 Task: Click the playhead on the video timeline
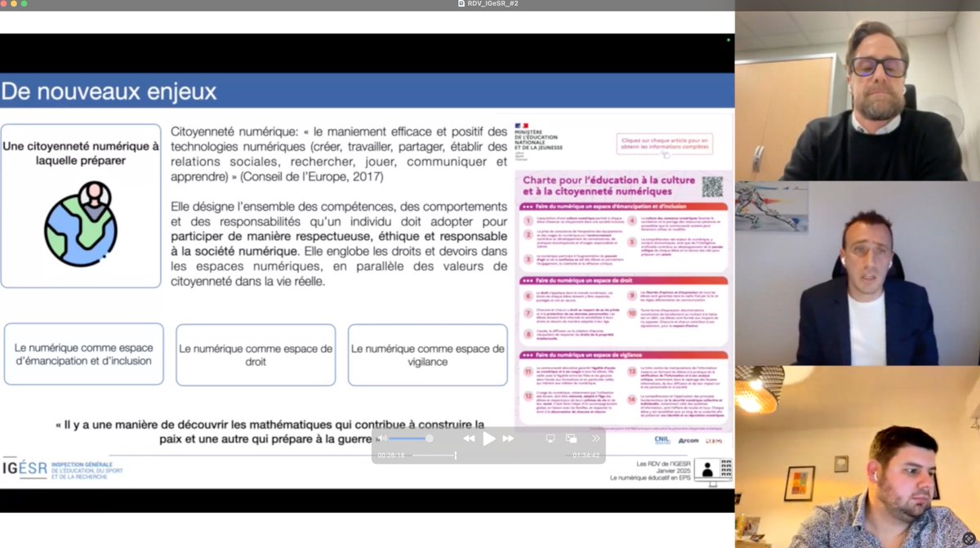(455, 455)
